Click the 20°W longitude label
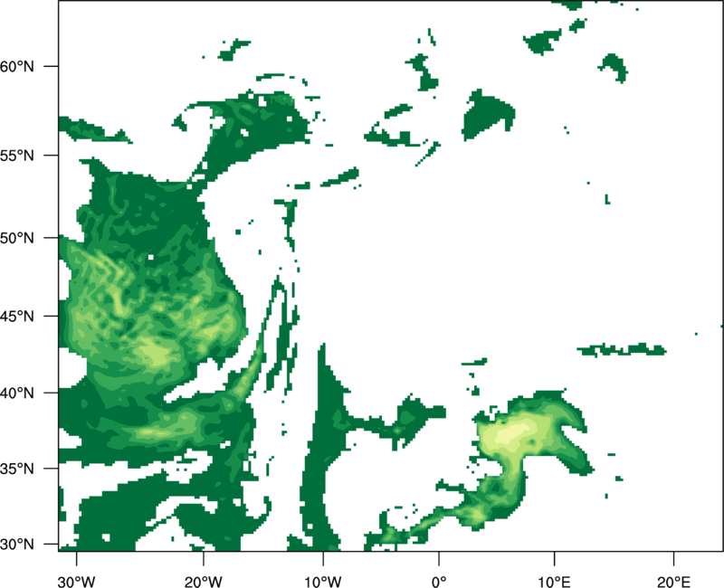The image size is (724, 588). pos(203,582)
